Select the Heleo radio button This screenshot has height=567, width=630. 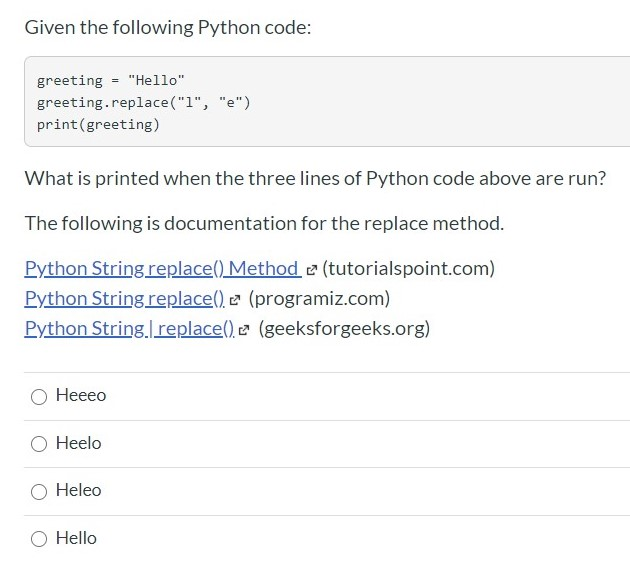point(39,491)
